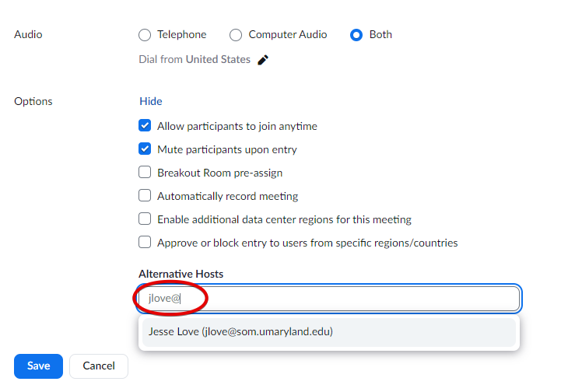Save the meeting settings
The image size is (568, 392).
[38, 366]
